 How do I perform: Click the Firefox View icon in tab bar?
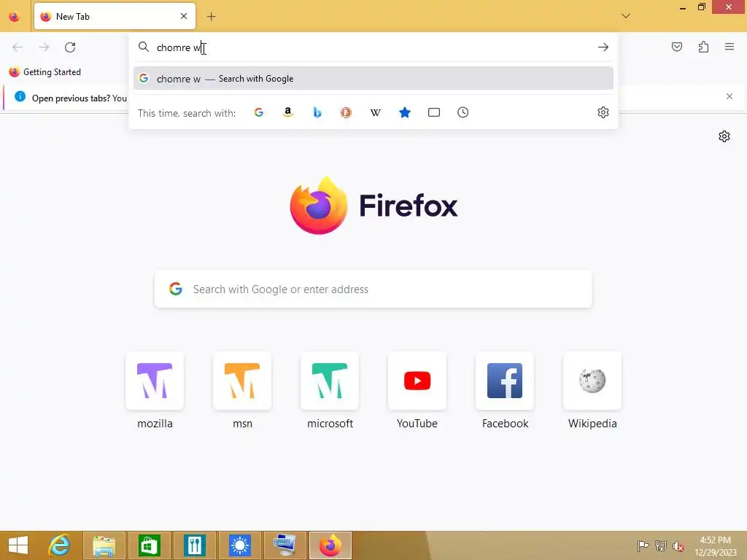(15, 17)
